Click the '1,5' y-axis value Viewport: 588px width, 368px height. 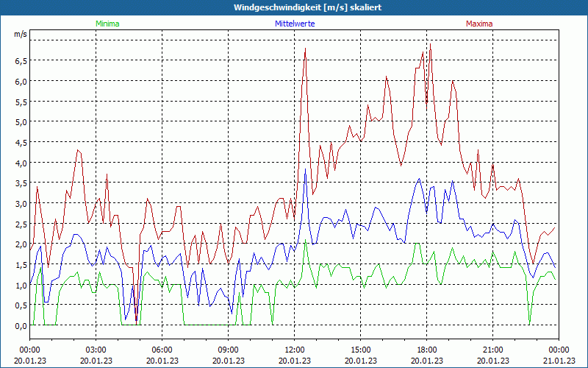[x=21, y=265]
